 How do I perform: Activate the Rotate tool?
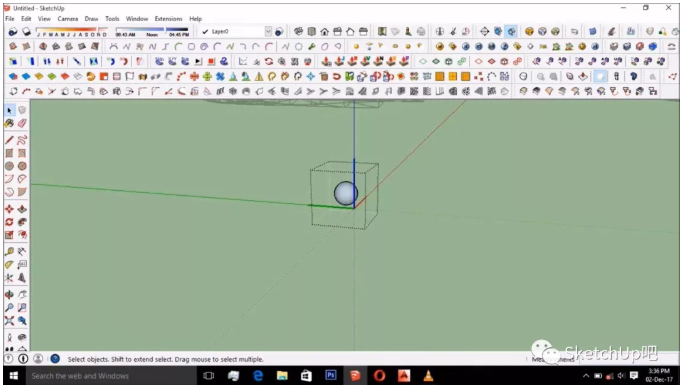(x=9, y=222)
